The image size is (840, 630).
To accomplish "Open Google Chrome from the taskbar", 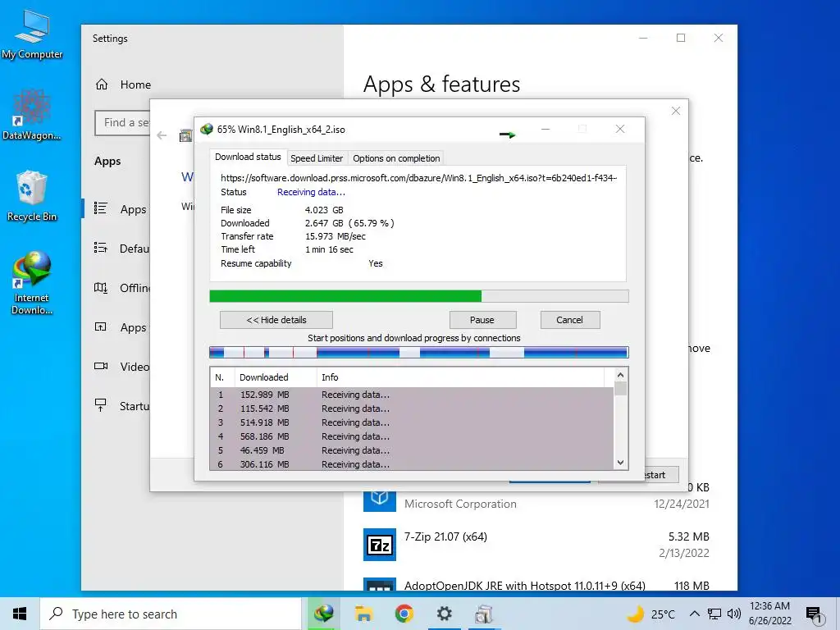I will pyautogui.click(x=404, y=614).
